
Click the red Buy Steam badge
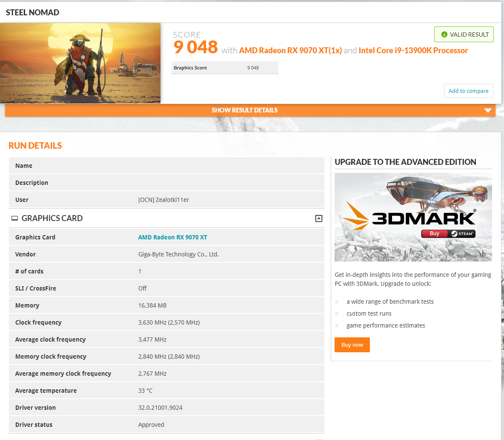448,233
